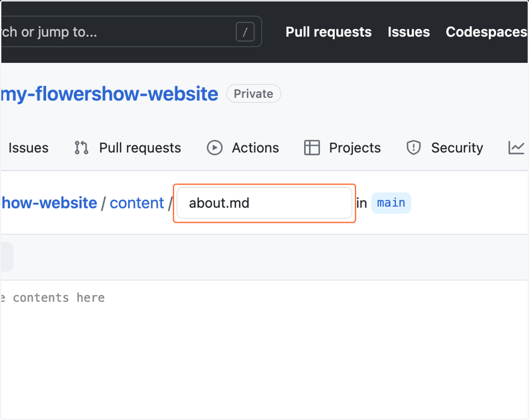The image size is (529, 420).
Task: Open Insights via the graph icon
Action: pyautogui.click(x=516, y=148)
